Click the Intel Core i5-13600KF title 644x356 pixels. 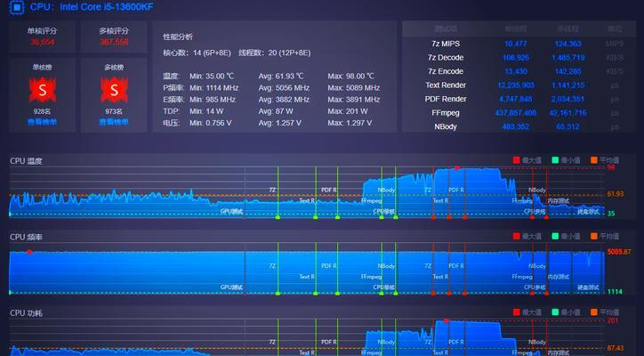pos(107,7)
